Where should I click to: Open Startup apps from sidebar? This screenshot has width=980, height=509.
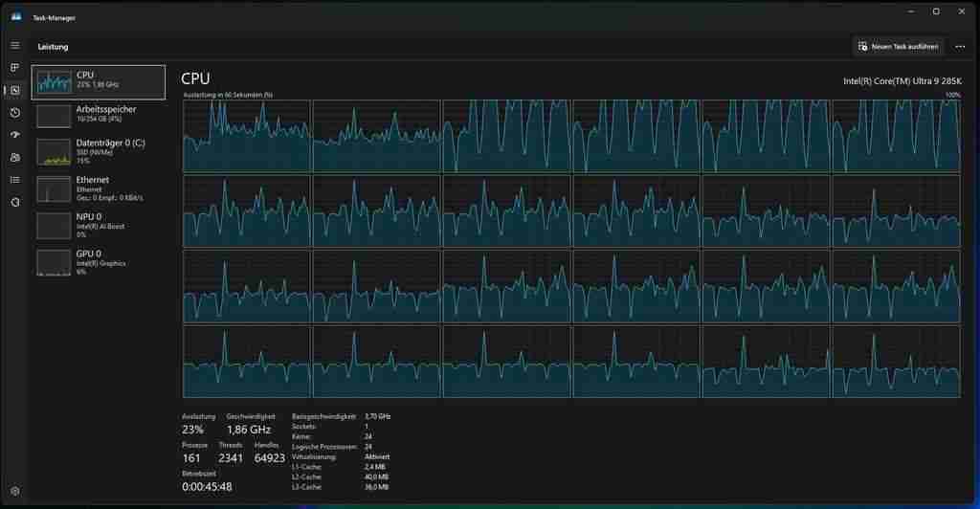(x=15, y=135)
